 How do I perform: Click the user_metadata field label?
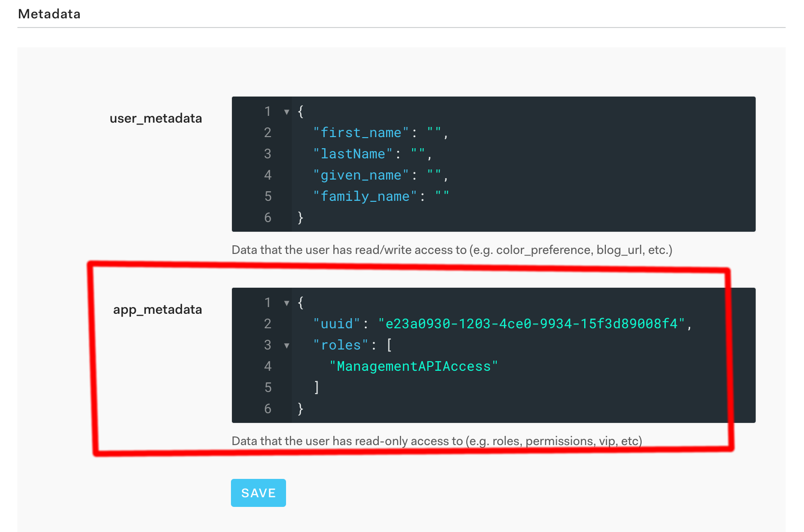tap(156, 118)
